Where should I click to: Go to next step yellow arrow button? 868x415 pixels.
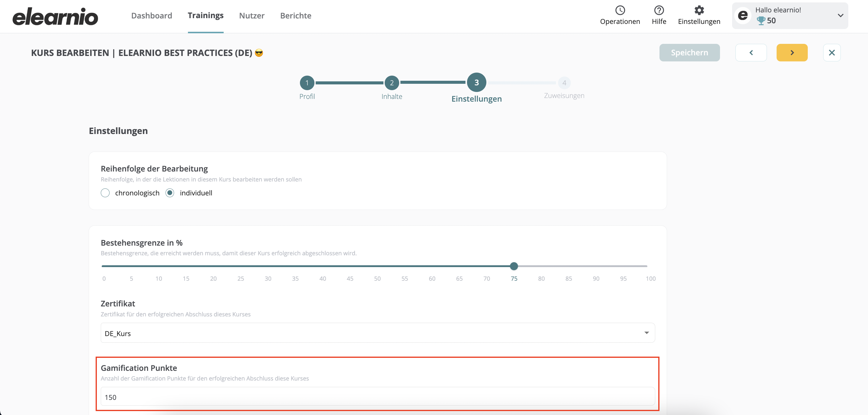pos(792,53)
